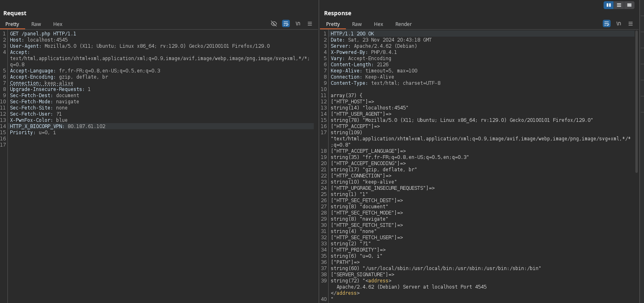The image size is (644, 303).
Task: Switch to Response Raw tab
Action: pos(357,24)
